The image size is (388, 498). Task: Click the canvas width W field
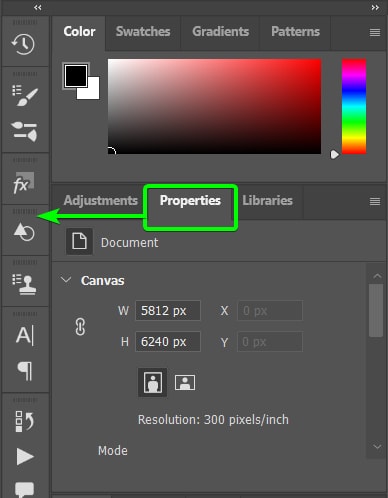168,311
